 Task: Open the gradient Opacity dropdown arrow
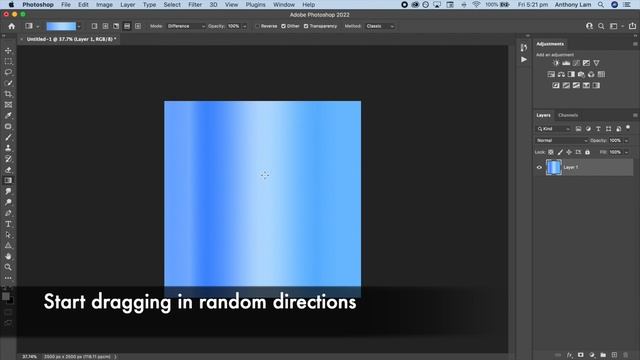coord(244,26)
